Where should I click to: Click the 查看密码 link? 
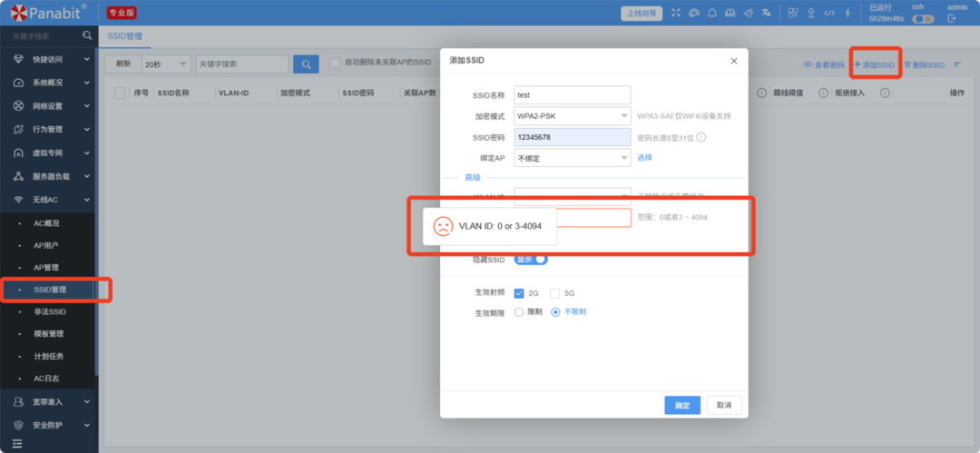point(824,64)
